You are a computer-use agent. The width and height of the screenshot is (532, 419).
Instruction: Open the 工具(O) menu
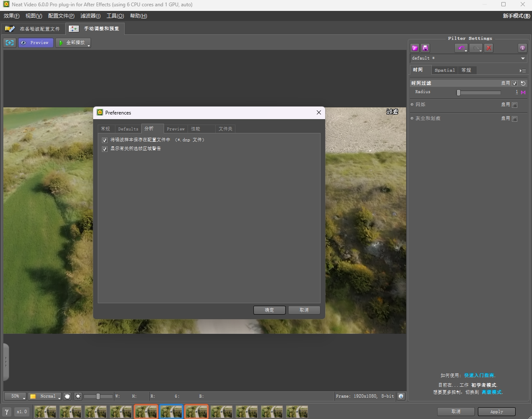point(115,16)
